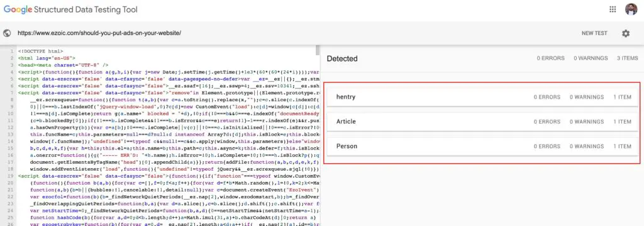This screenshot has height=226, width=644.
Task: Open the settings gear icon
Action: click(x=626, y=33)
